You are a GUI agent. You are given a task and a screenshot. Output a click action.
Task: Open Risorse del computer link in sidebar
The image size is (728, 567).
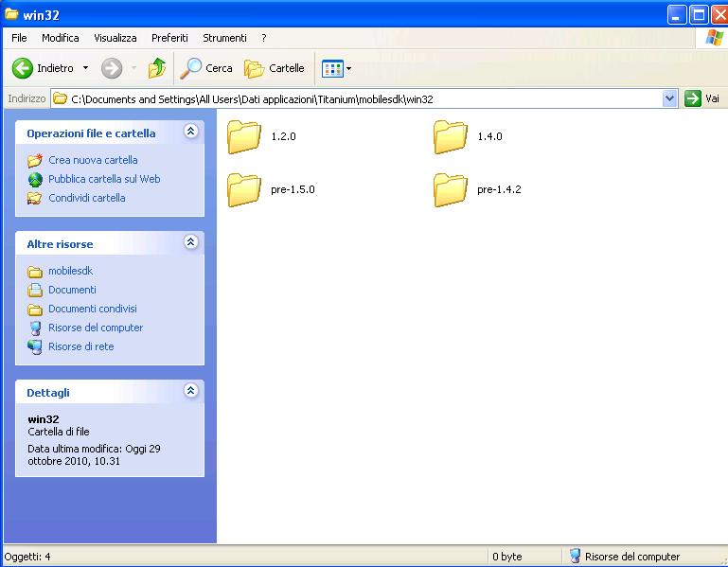pyautogui.click(x=96, y=328)
